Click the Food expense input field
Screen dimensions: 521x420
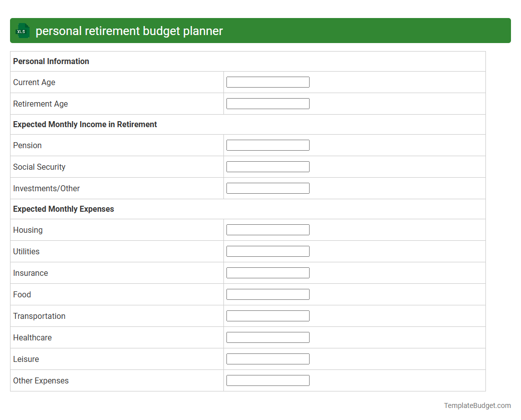pos(268,294)
